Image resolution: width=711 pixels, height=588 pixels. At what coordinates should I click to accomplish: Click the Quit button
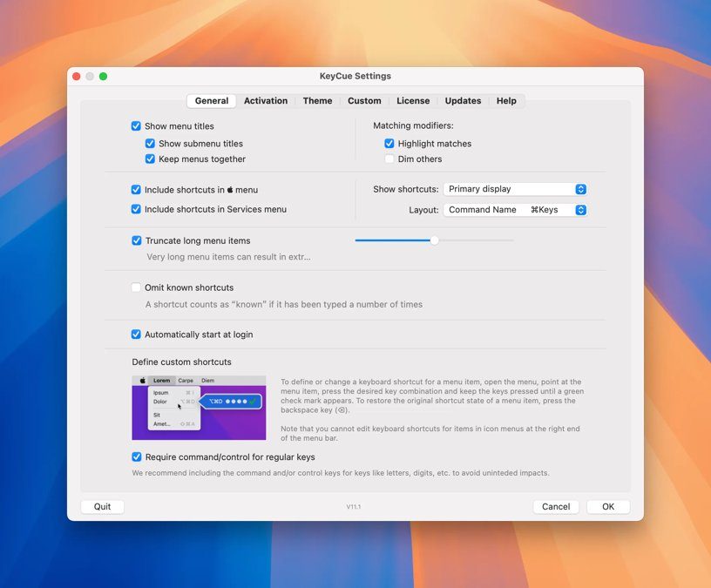[102, 506]
